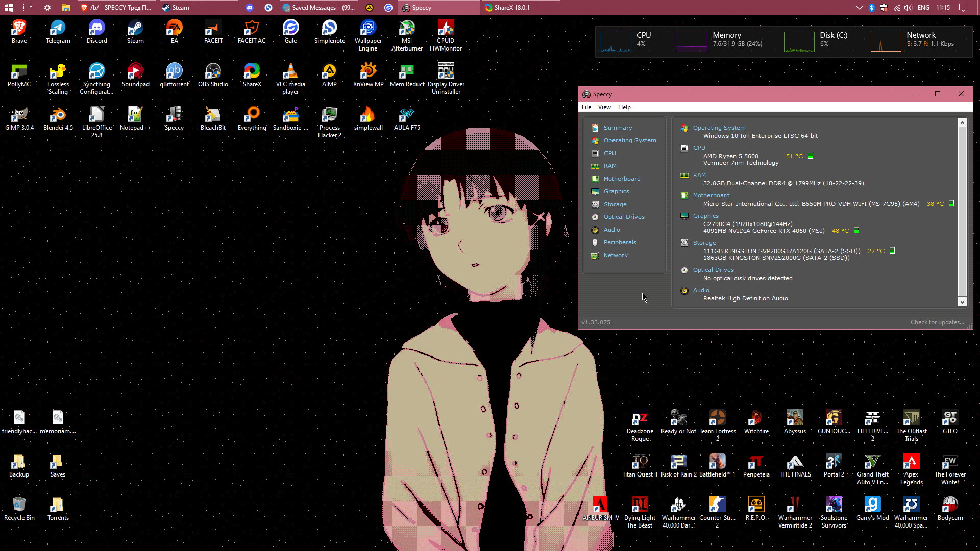Select Motherboard in Speccy sidebar
980x551 pixels.
pyautogui.click(x=621, y=179)
